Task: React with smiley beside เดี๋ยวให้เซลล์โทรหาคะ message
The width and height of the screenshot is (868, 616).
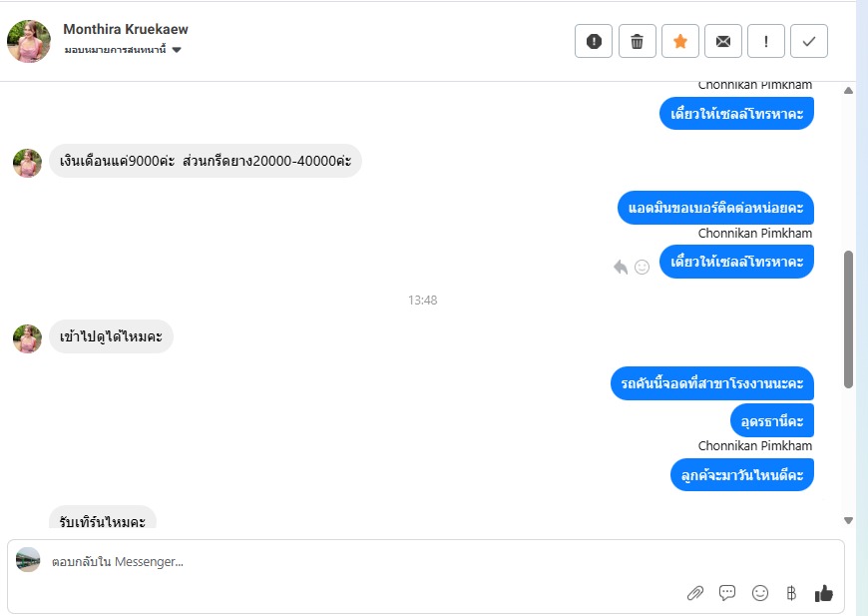Action: (x=642, y=267)
